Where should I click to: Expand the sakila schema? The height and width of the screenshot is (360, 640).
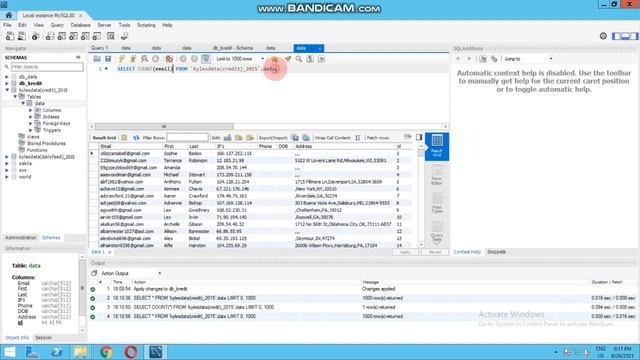7,163
